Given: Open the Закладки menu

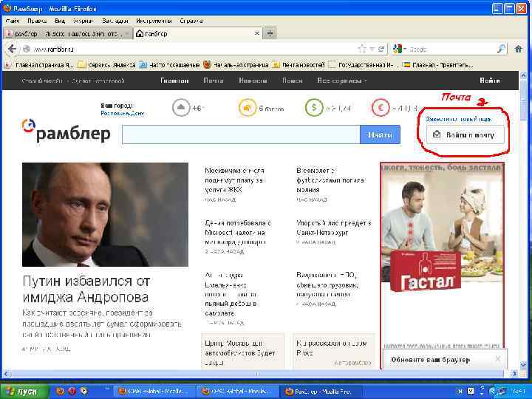Looking at the screenshot, I should tap(115, 21).
